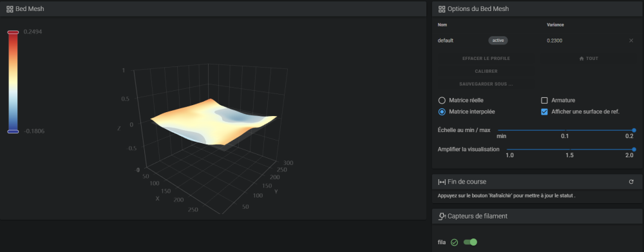Screen dimensions: 644x252
Task: Click the CALIBRER button
Action: [x=486, y=71]
